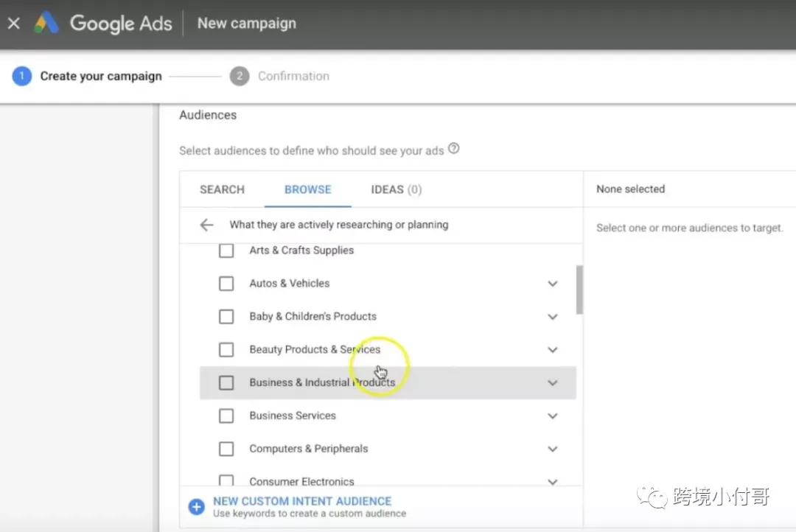Image resolution: width=796 pixels, height=532 pixels.
Task: Open the help icon beside audience description
Action: (454, 148)
